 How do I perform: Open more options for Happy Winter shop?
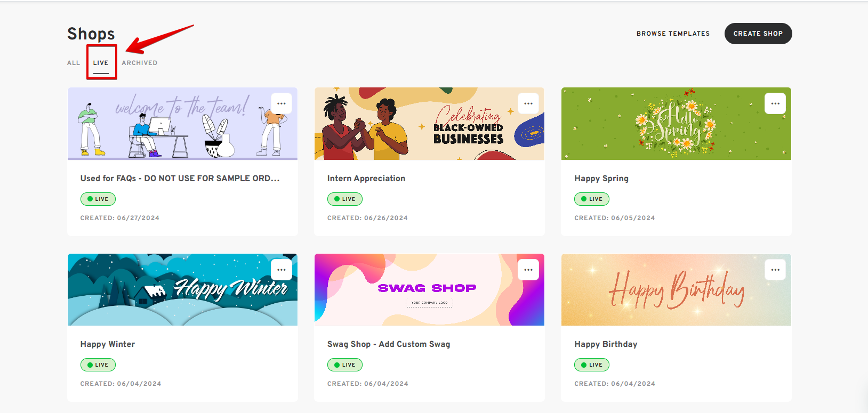[282, 270]
